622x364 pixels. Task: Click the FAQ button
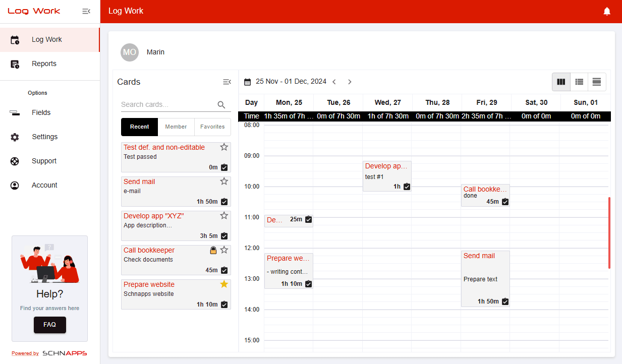point(49,325)
